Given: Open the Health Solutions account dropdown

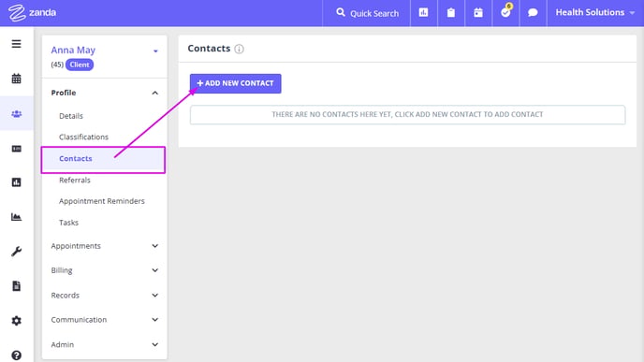Looking at the screenshot, I should coord(595,13).
